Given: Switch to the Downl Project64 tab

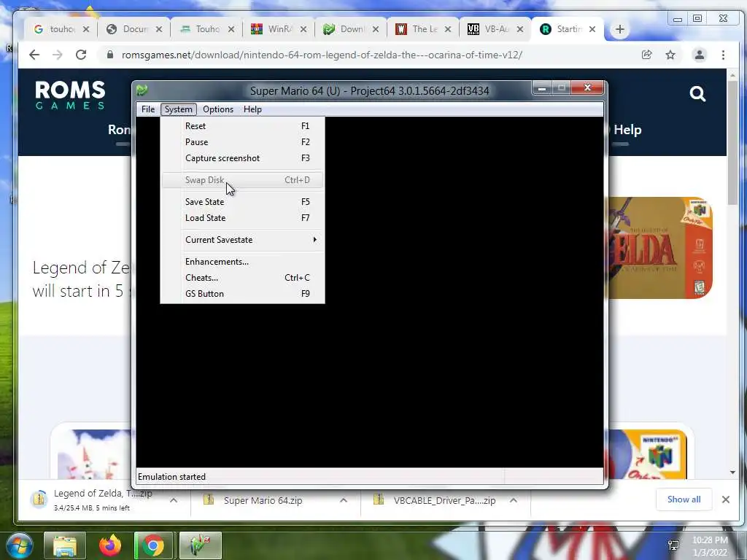Looking at the screenshot, I should point(345,29).
